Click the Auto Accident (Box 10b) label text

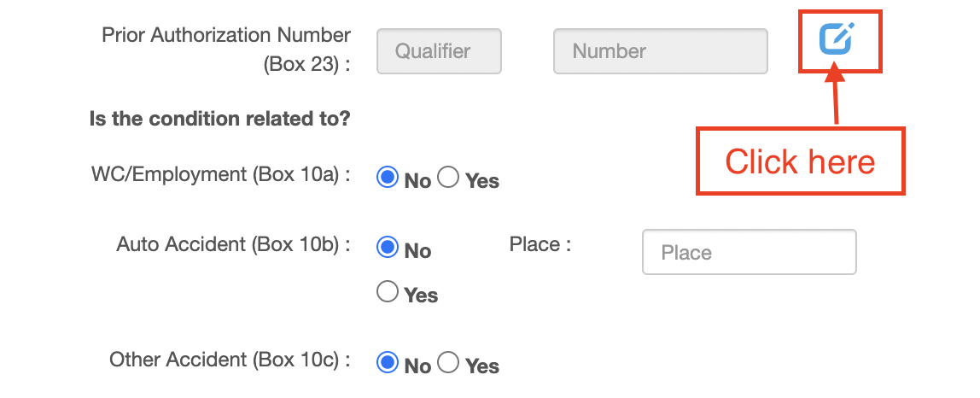[x=232, y=244]
